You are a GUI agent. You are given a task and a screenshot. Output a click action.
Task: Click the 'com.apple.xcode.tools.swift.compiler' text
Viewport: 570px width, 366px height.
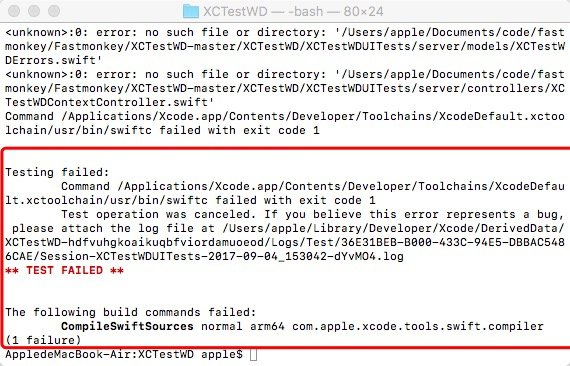[x=418, y=326]
